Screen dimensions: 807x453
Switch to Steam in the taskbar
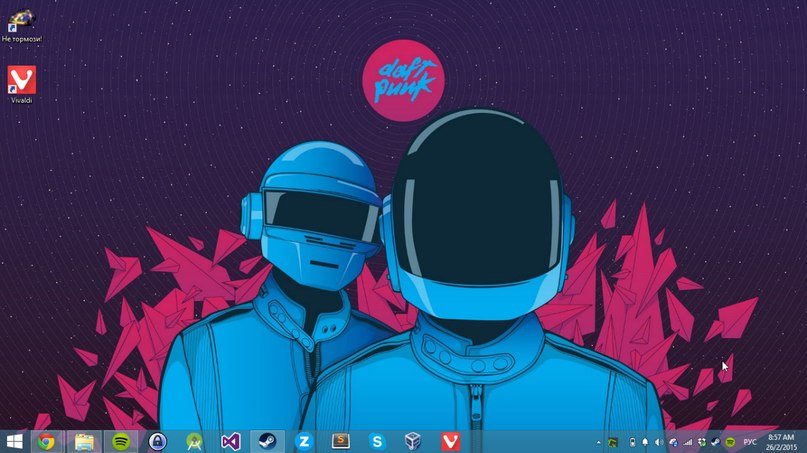coord(267,442)
